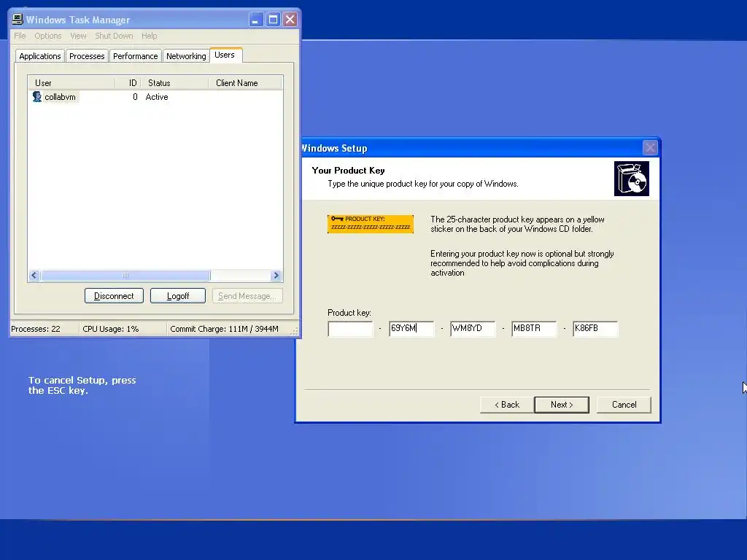The image size is (747, 560).
Task: Sort by the ID column header
Action: 128,83
